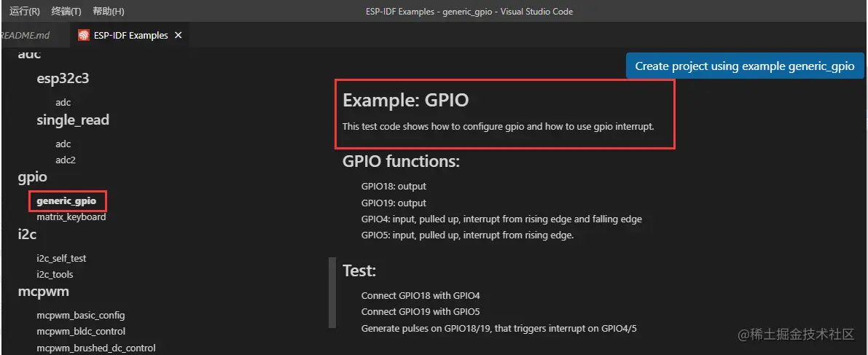
Task: Select the mcpwm_bldc_control example
Action: [81, 332]
